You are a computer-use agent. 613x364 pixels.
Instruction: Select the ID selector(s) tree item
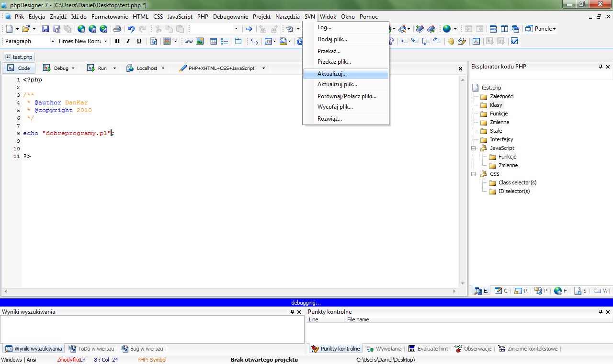[x=514, y=191]
